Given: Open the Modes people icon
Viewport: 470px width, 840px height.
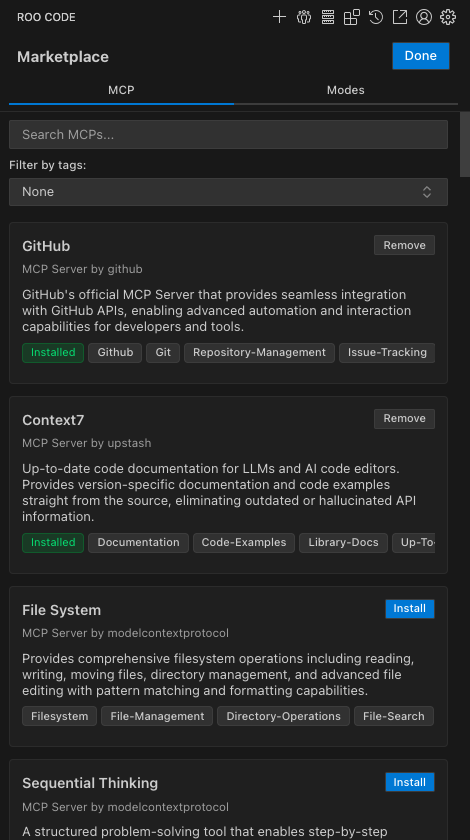Looking at the screenshot, I should click(x=304, y=17).
